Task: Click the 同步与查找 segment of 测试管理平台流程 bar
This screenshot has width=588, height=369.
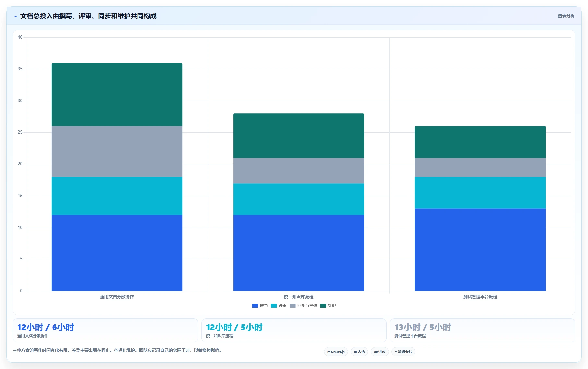Action: tap(480, 167)
